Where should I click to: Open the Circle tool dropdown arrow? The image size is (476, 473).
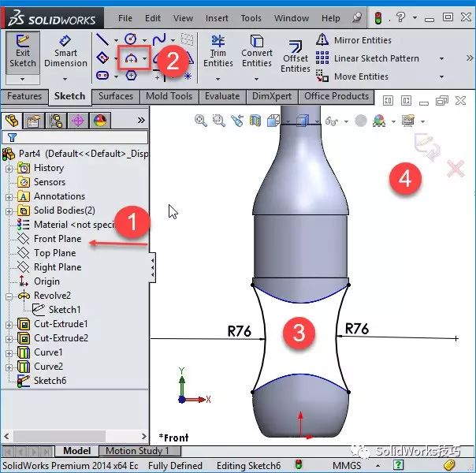pyautogui.click(x=144, y=40)
